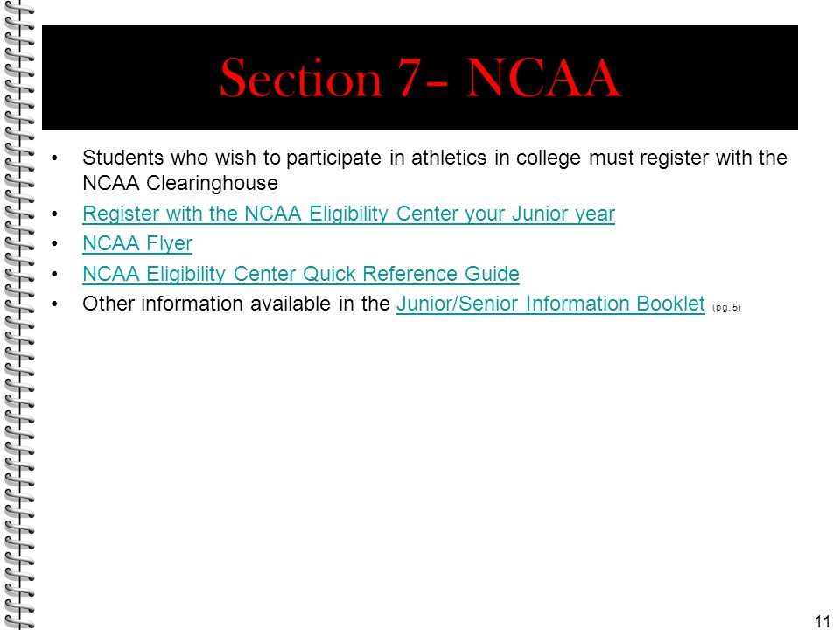Open the Junior/Senior Information Booklet link
The width and height of the screenshot is (840, 630).
pos(550,304)
